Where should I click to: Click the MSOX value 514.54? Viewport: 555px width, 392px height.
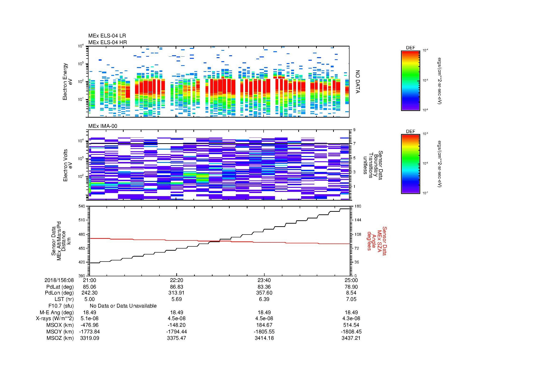pos(351,325)
